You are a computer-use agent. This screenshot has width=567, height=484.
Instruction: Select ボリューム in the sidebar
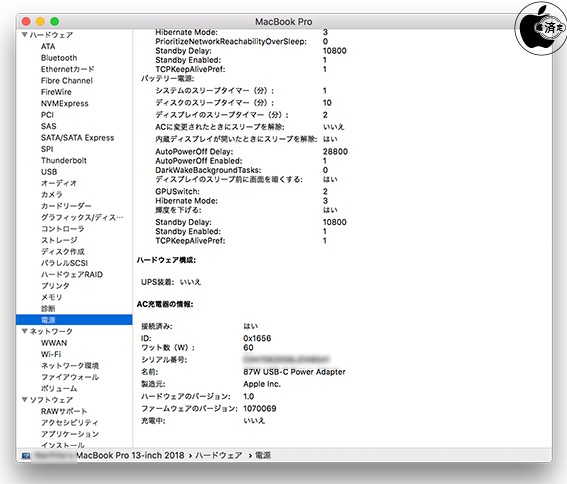coord(59,389)
